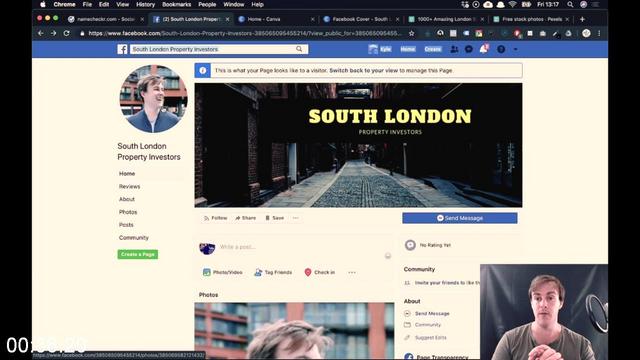The width and height of the screenshot is (640, 360).
Task: Click the Photos section heading
Action: tap(208, 295)
